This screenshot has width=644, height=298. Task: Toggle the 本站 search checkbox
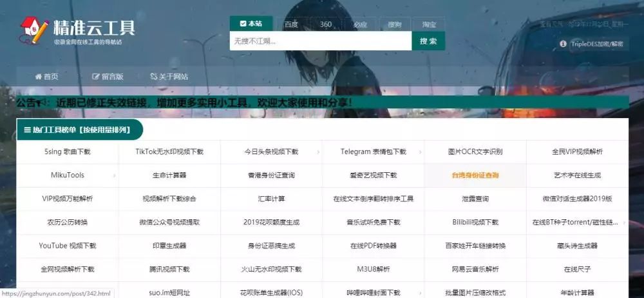tap(243, 23)
